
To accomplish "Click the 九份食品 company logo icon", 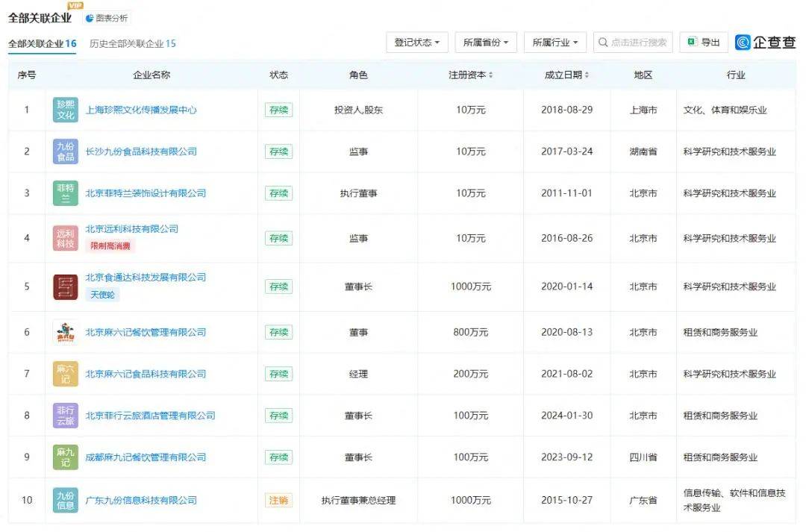I will (65, 151).
